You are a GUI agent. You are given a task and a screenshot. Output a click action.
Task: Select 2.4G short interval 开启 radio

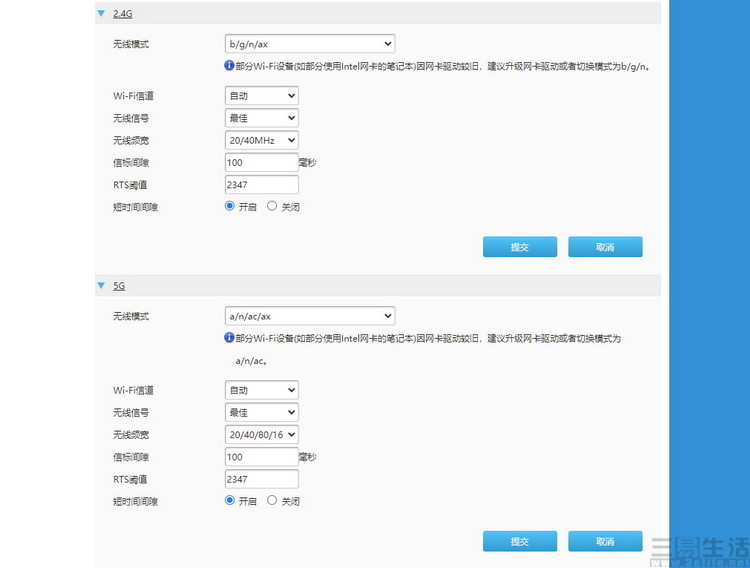(230, 206)
